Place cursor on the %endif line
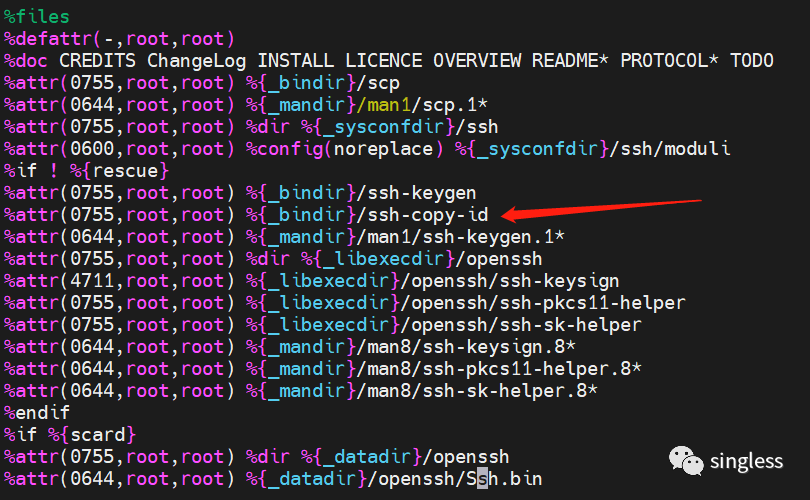Image resolution: width=810 pixels, height=500 pixels. [32, 412]
